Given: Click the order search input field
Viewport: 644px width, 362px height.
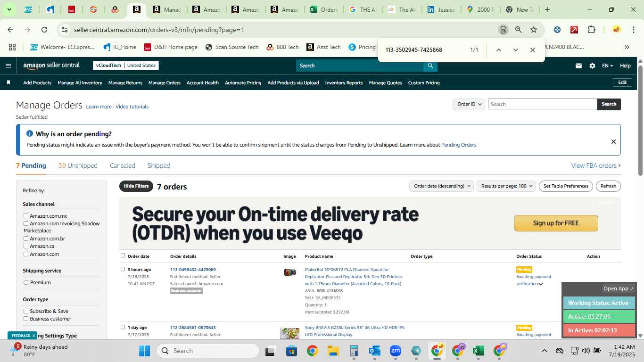Looking at the screenshot, I should (x=542, y=104).
